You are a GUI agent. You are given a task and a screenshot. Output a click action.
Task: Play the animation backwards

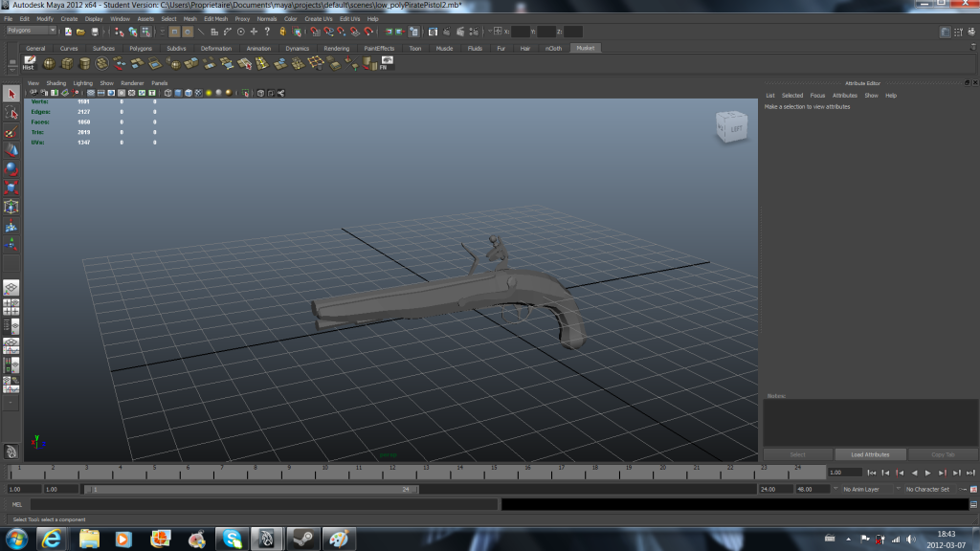coord(914,473)
